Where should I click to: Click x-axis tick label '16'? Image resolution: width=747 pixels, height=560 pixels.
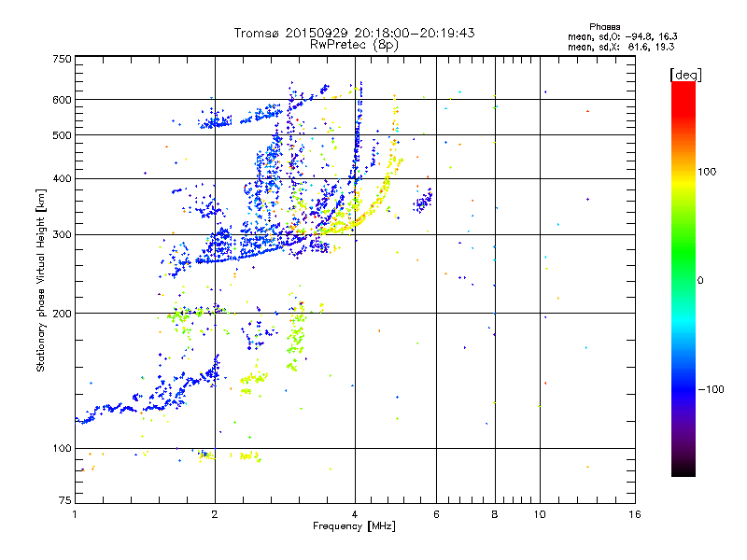(635, 514)
